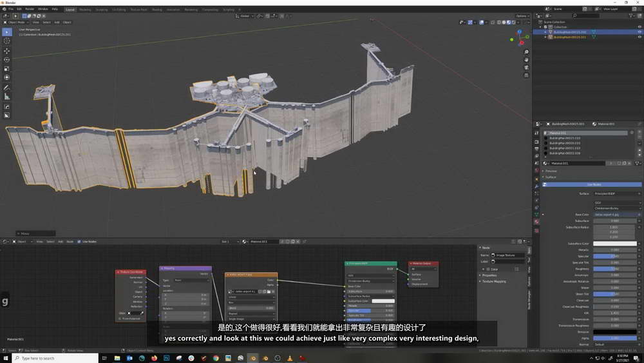Image resolution: width=644 pixels, height=363 pixels.
Task: Hide the first BuildingMesh object in the outliner
Action: (639, 32)
